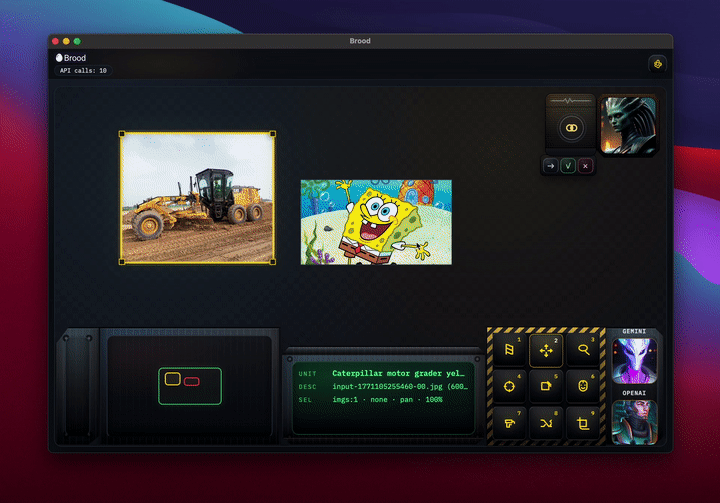Click the 'imgs:1 · none · pan · 100%' line
The width and height of the screenshot is (720, 503).
pos(388,400)
